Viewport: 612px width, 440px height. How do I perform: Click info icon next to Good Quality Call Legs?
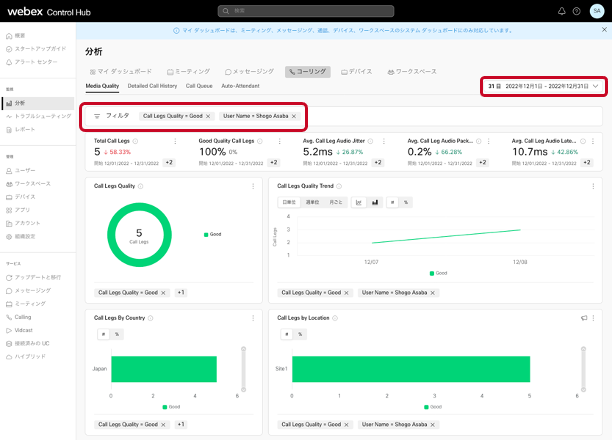pos(260,141)
